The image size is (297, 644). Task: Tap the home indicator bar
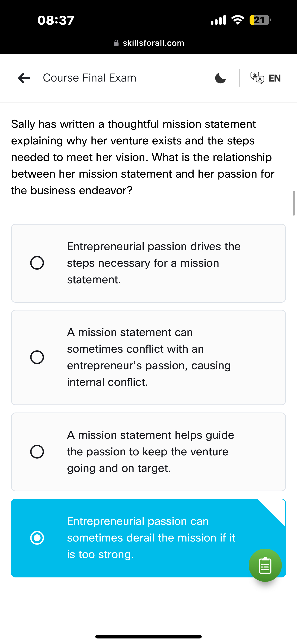(x=148, y=636)
